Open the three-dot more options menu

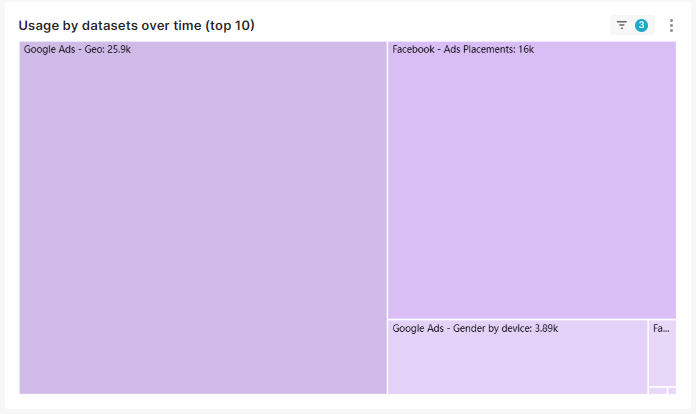pos(671,25)
